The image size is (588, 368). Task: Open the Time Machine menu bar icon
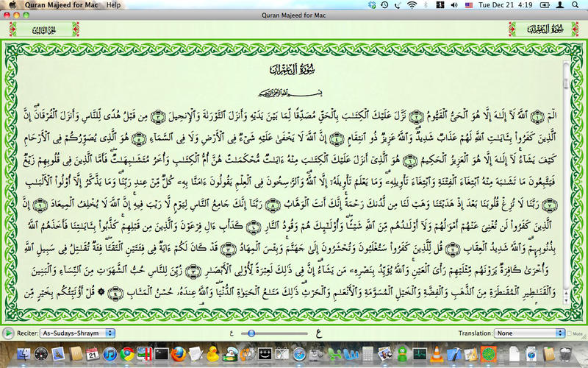pos(384,5)
